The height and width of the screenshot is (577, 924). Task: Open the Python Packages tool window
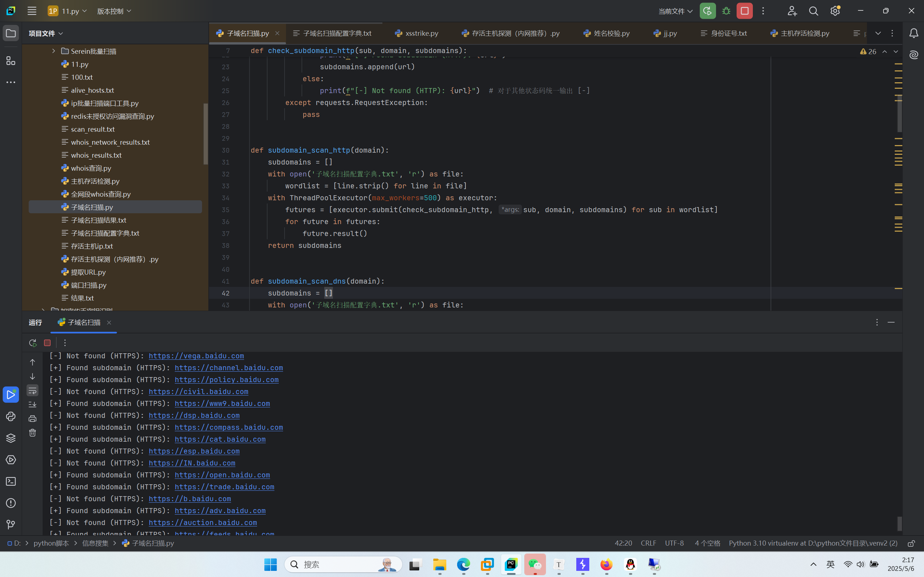pyautogui.click(x=11, y=438)
